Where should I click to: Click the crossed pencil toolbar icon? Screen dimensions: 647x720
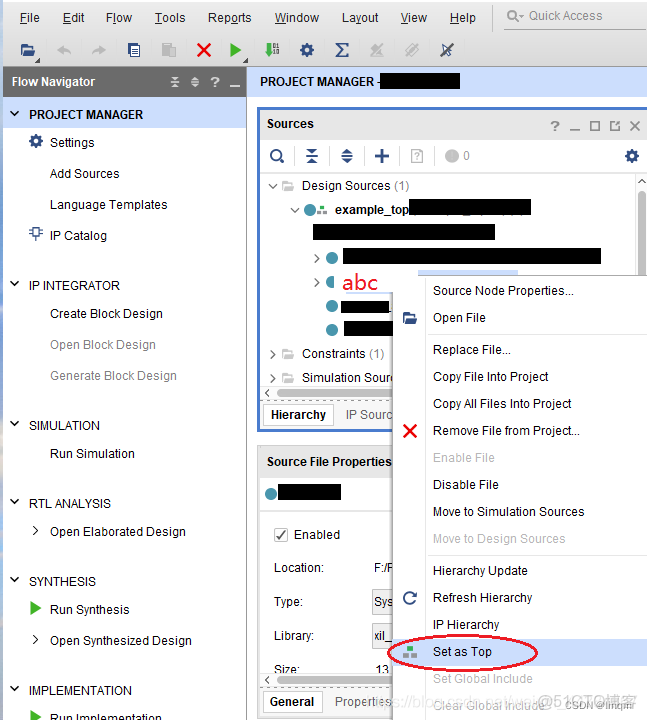coord(446,50)
